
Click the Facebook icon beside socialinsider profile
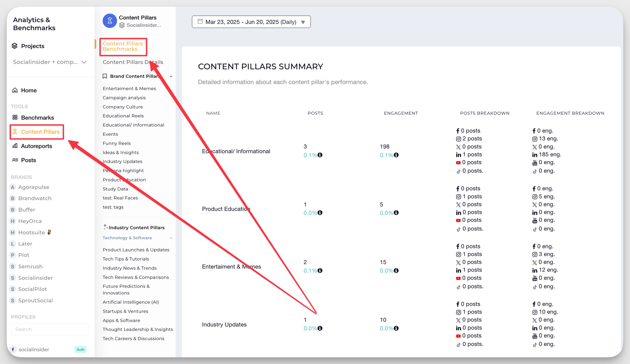[x=13, y=350]
